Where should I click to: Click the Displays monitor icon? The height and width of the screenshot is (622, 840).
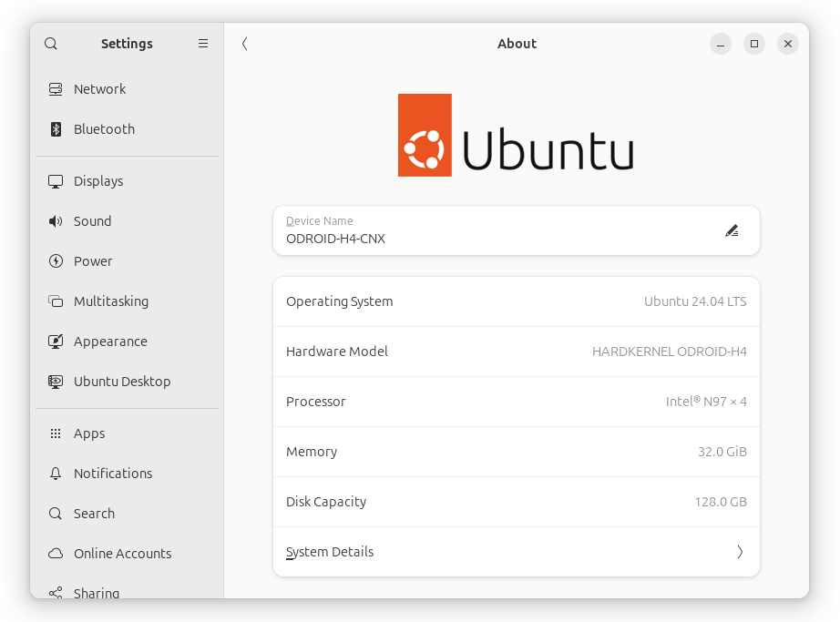point(56,181)
